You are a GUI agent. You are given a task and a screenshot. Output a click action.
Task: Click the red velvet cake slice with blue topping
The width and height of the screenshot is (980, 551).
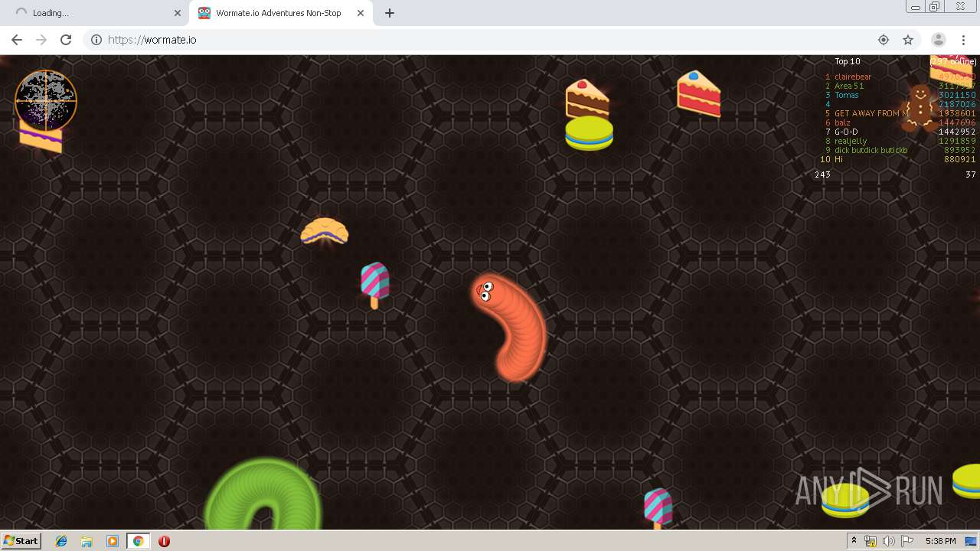(699, 93)
